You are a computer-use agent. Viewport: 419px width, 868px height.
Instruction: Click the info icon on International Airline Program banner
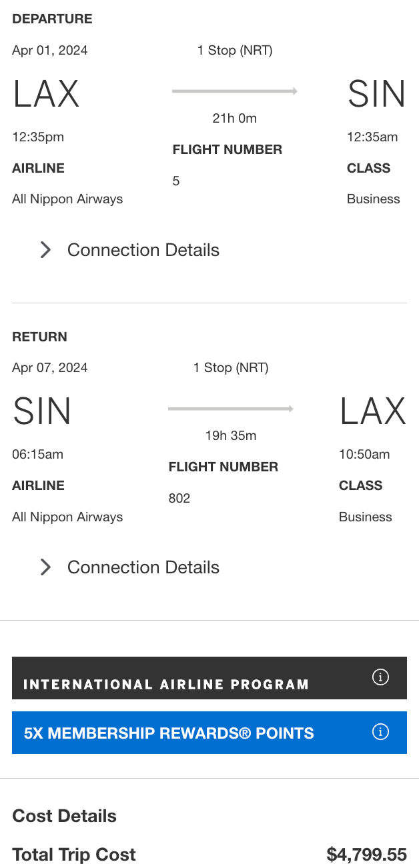(x=380, y=677)
